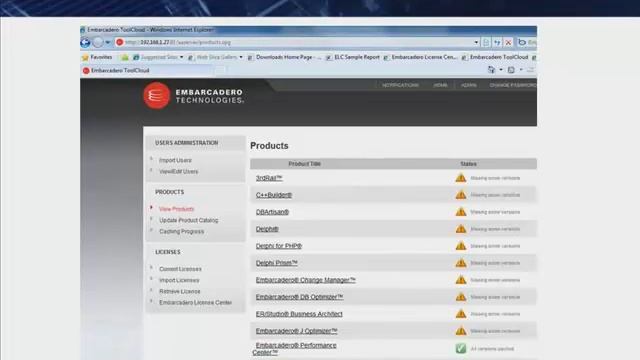Click the Add to Favorites bar icon
The width and height of the screenshot is (640, 360).
click(124, 58)
